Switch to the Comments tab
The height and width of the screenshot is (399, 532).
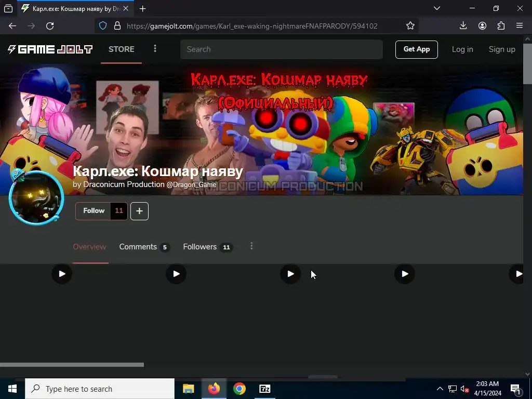(144, 247)
